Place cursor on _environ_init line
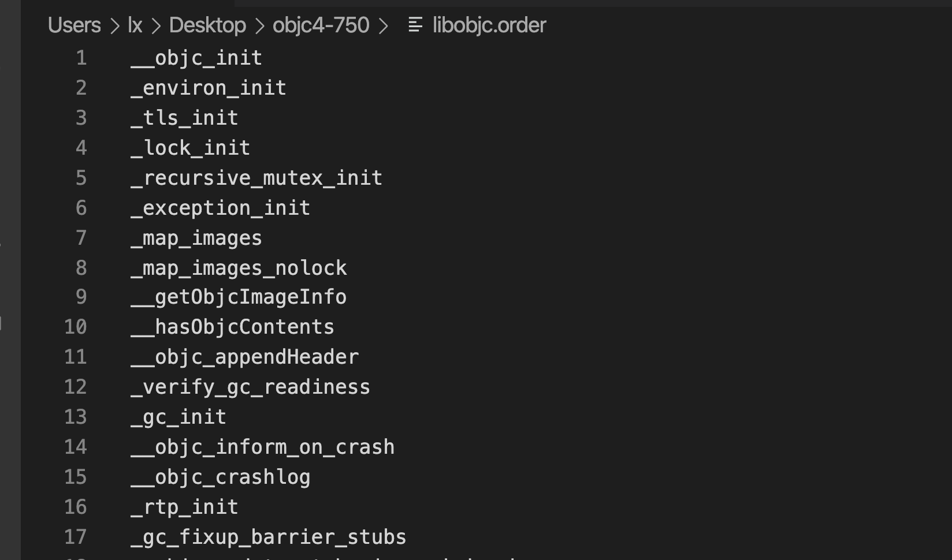 click(209, 88)
